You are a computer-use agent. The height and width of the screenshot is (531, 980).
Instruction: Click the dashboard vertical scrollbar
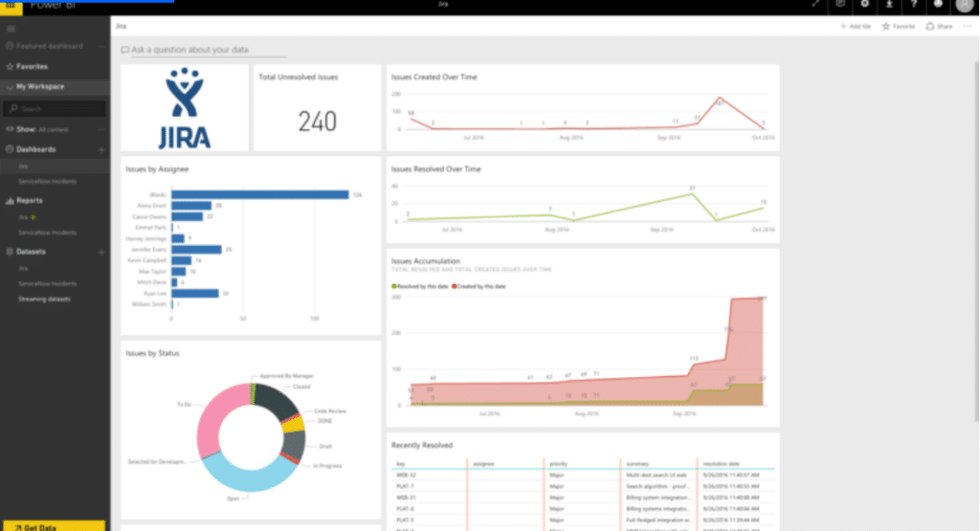point(975,240)
